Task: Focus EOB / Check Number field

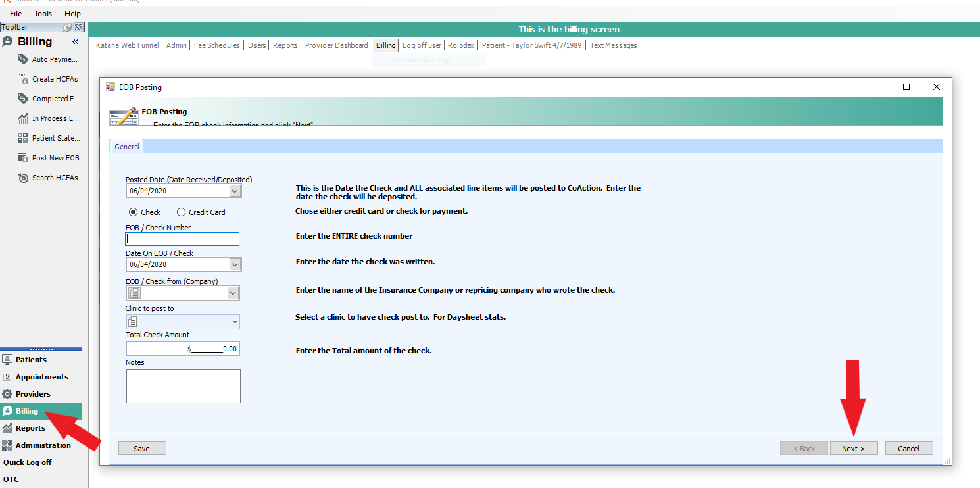Action: [183, 239]
